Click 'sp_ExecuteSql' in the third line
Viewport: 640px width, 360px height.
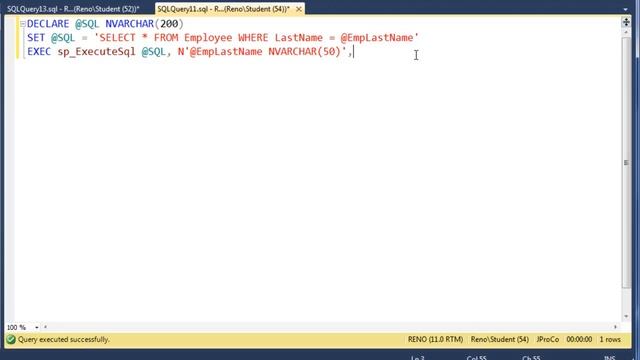96,52
